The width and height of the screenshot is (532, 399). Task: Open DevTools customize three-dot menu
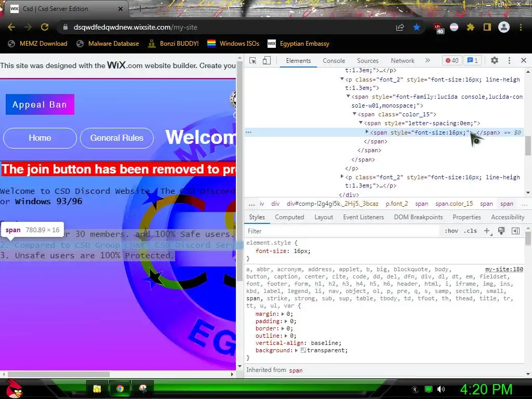pos(509,60)
